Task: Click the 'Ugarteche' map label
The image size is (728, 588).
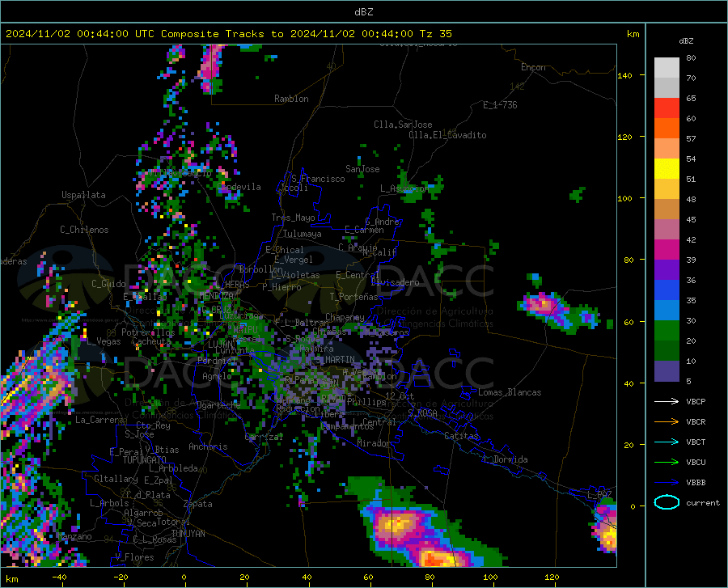Action: pyautogui.click(x=218, y=405)
